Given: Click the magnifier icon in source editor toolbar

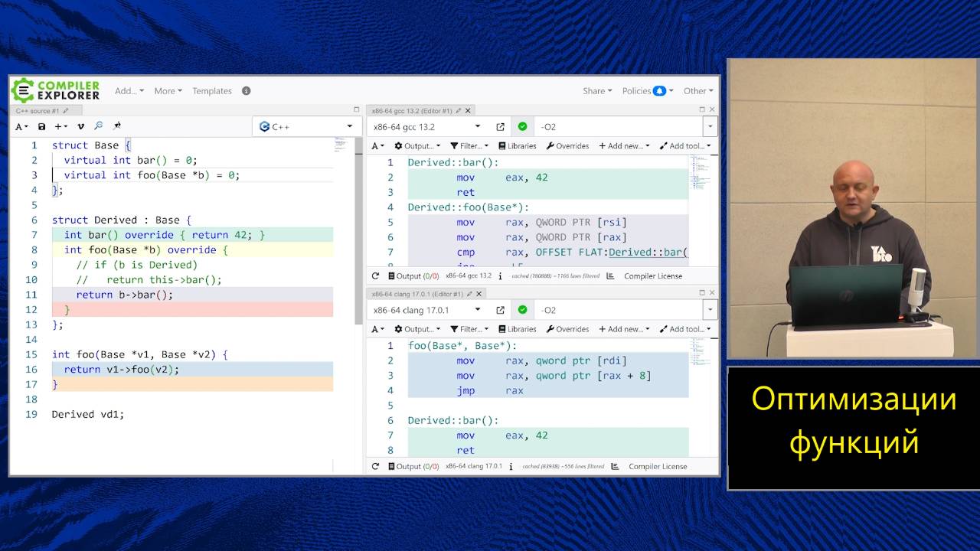Looking at the screenshot, I should 99,126.
